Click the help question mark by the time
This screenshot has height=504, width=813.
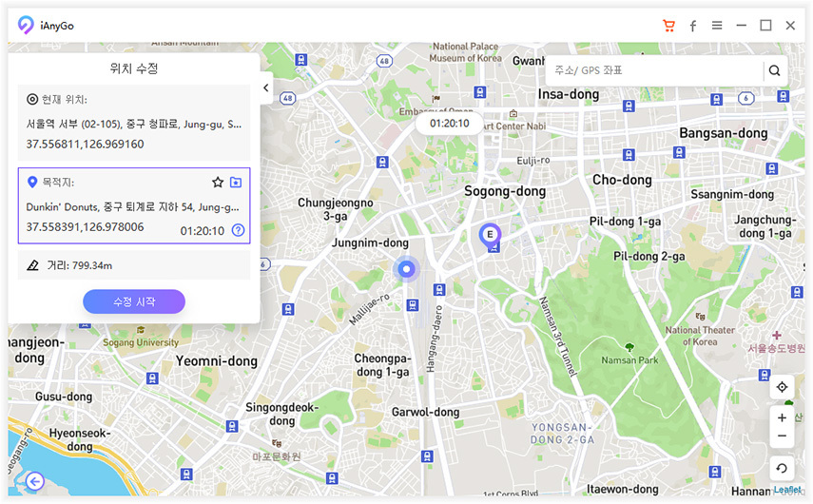(x=238, y=230)
